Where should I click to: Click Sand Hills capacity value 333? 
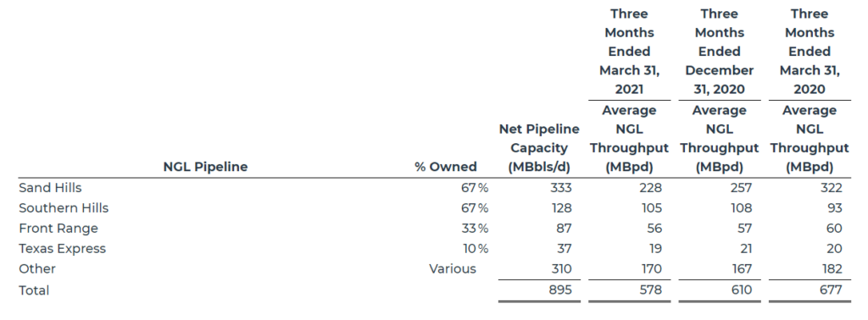point(561,188)
